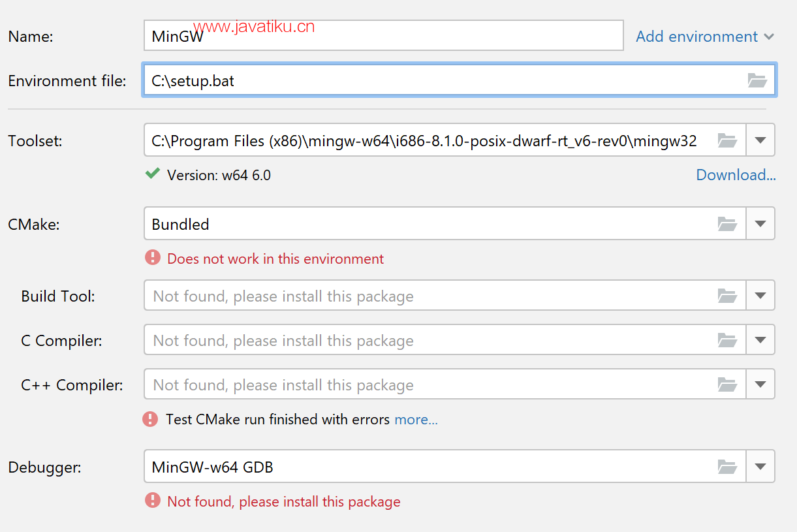Open the Add environment menu
797x532 pixels.
tap(705, 37)
